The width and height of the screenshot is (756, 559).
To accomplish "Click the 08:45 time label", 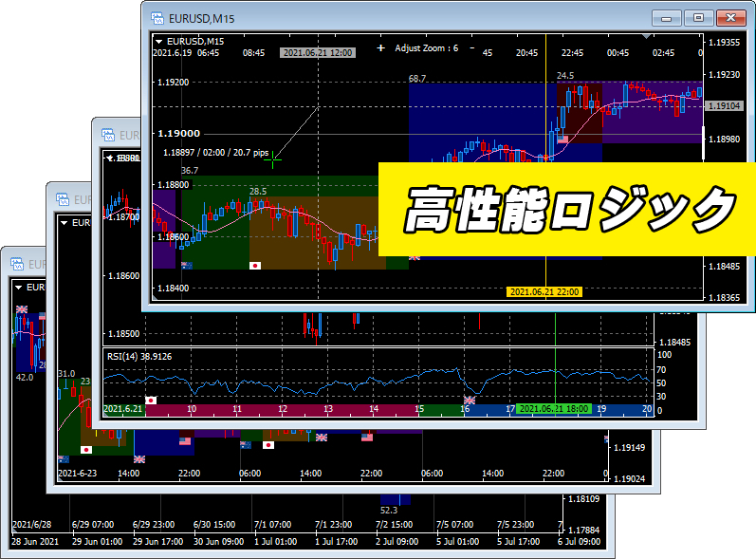I will 253,53.
